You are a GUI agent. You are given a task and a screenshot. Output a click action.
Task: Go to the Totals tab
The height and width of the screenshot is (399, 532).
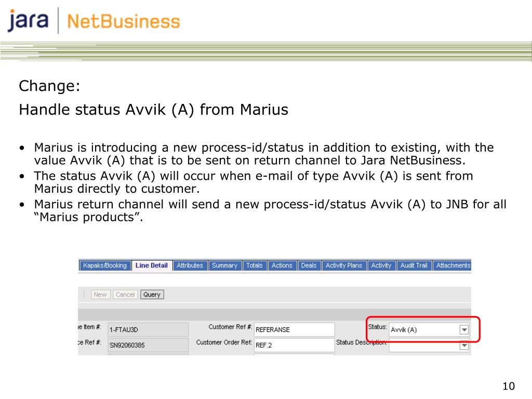[x=255, y=265]
